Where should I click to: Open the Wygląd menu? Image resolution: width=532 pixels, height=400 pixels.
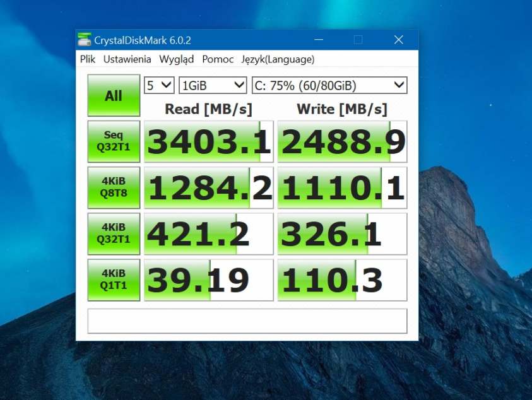point(179,59)
